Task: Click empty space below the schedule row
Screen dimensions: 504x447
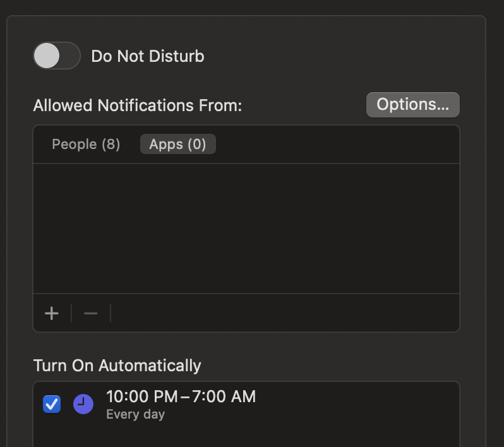Action: pyautogui.click(x=246, y=436)
